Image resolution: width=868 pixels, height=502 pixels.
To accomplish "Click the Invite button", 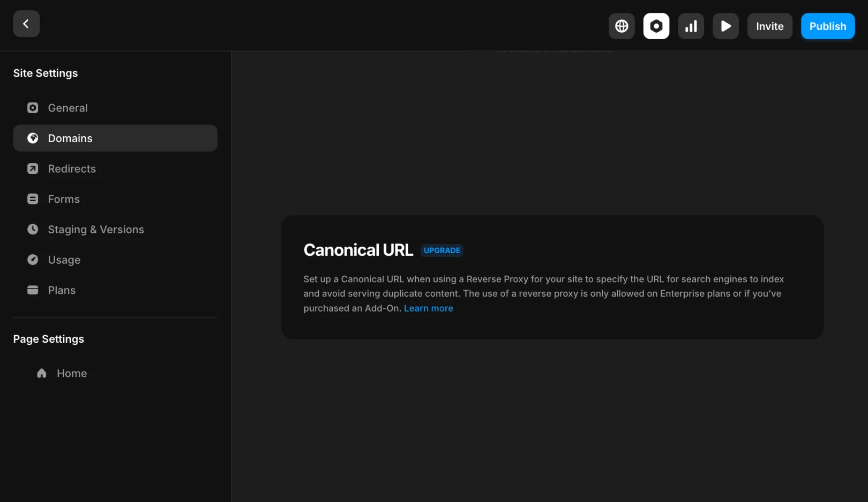I will [x=770, y=26].
